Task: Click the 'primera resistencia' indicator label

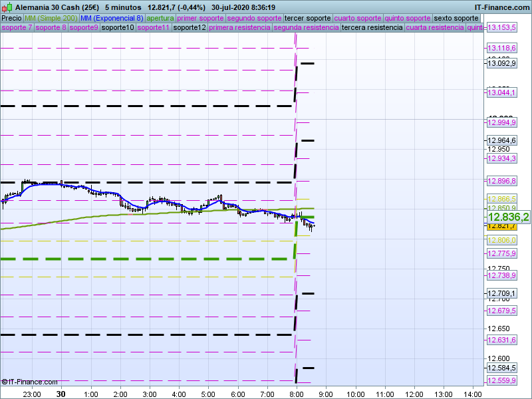Action: coord(239,28)
